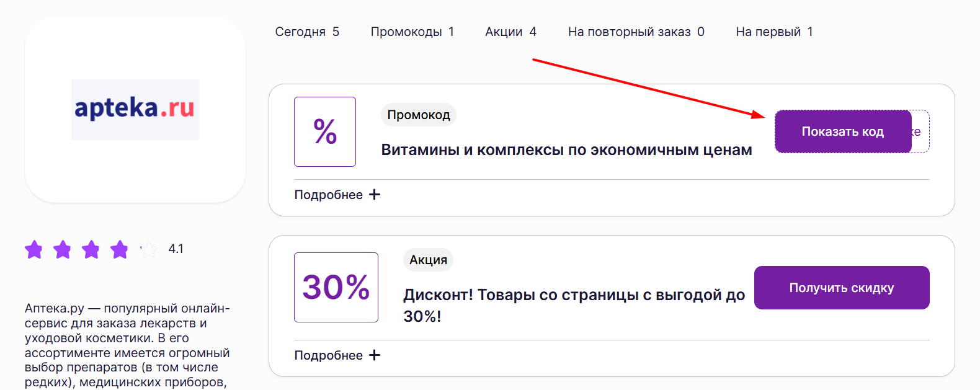Click the plus icon next to first Подробнее
This screenshot has width=980, height=390.
click(x=375, y=194)
